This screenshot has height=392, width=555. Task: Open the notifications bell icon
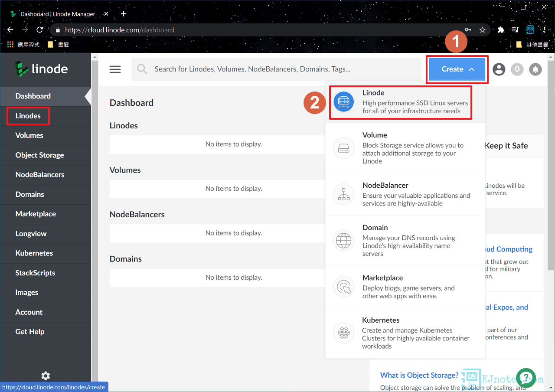536,69
